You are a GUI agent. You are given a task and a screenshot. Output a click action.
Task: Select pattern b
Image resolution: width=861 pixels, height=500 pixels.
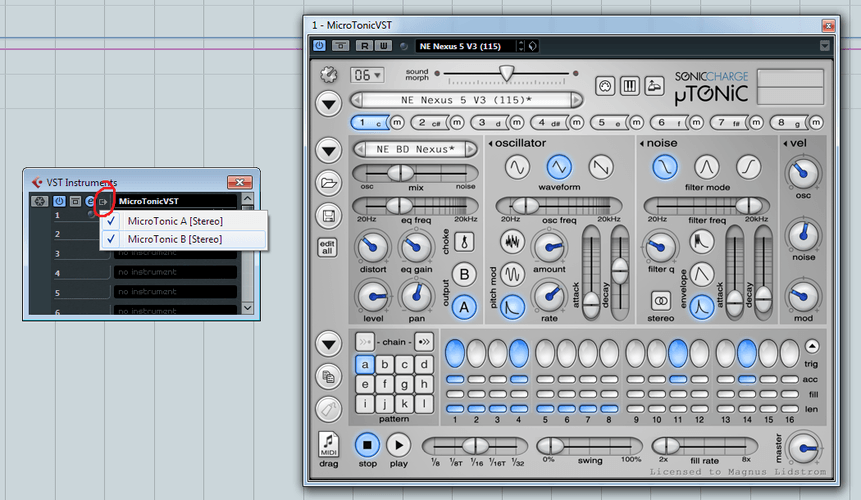(385, 364)
